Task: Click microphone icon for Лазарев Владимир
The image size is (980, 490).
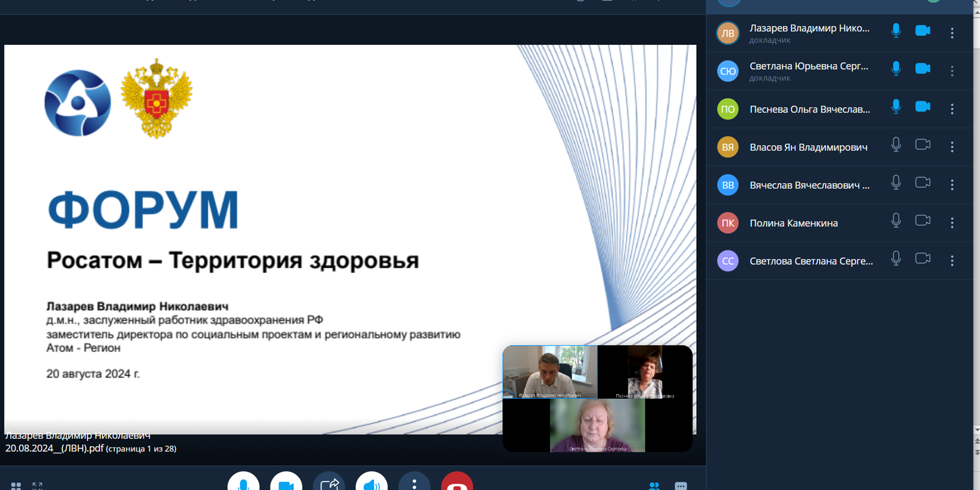Action: coord(896,31)
